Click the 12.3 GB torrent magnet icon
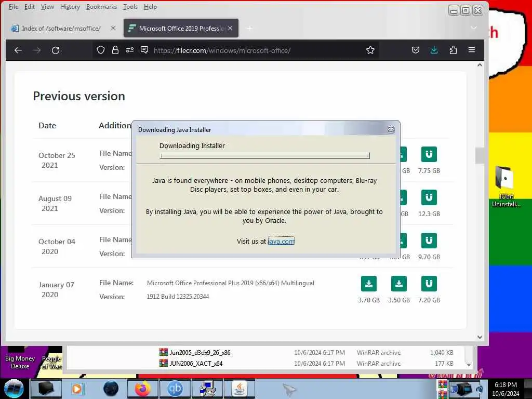The image size is (532, 399). click(x=429, y=197)
